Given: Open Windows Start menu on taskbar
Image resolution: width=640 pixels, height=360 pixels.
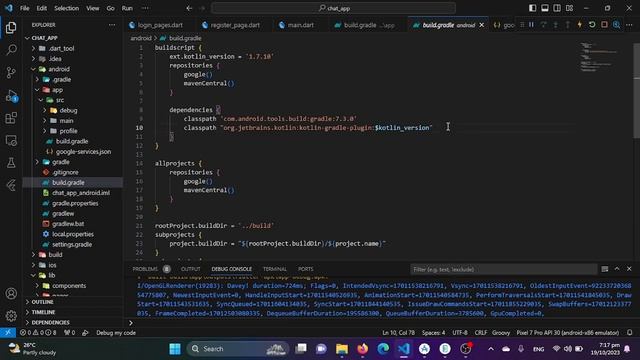Looking at the screenshot, I should (x=175, y=349).
